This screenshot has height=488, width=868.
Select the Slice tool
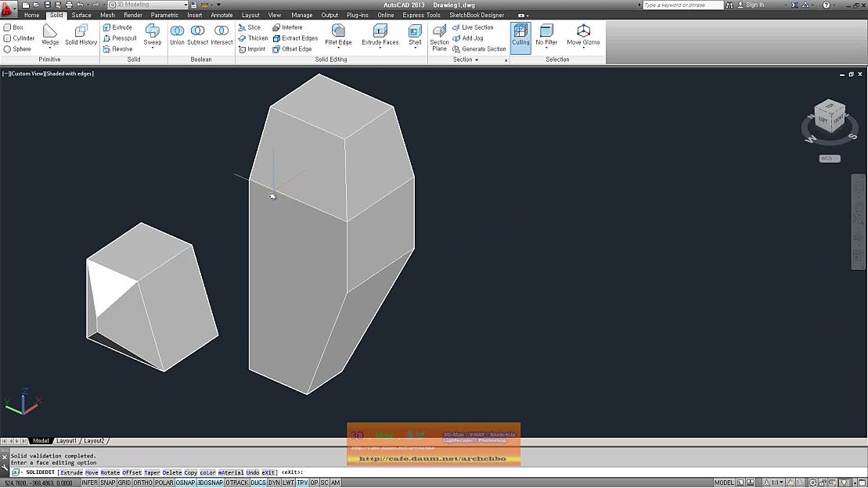pyautogui.click(x=252, y=27)
